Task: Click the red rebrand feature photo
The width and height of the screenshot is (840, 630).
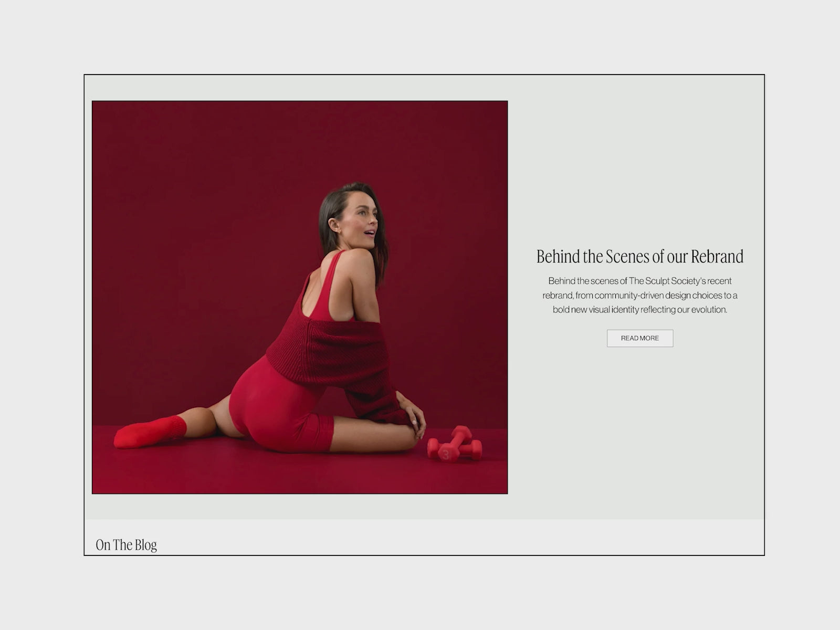Action: tap(300, 297)
